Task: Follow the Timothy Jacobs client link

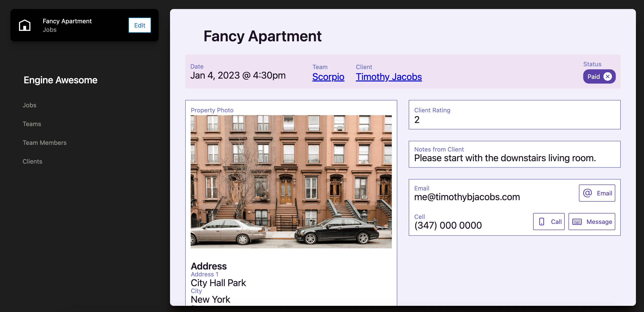Action: point(388,77)
